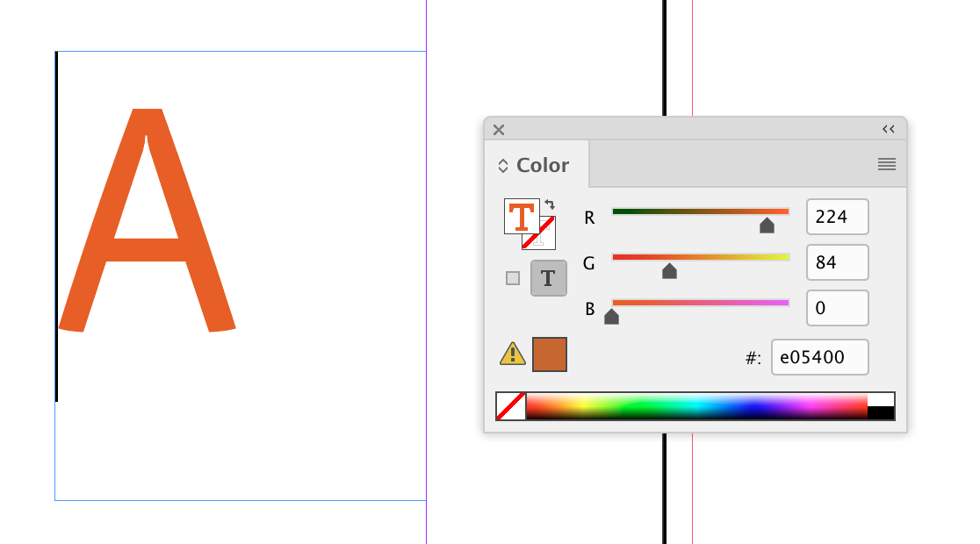Select black swatch at spectrum ramp end
Screen dimensions: 980x544
[x=881, y=412]
